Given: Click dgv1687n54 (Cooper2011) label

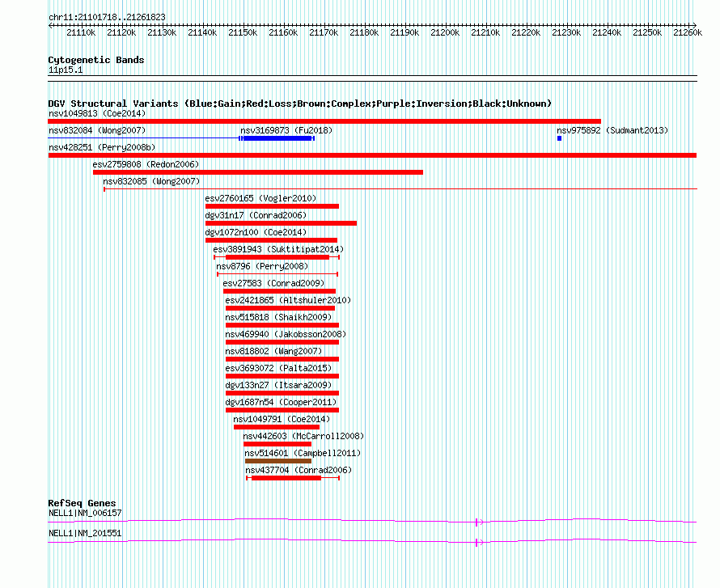Looking at the screenshot, I should click(281, 402).
